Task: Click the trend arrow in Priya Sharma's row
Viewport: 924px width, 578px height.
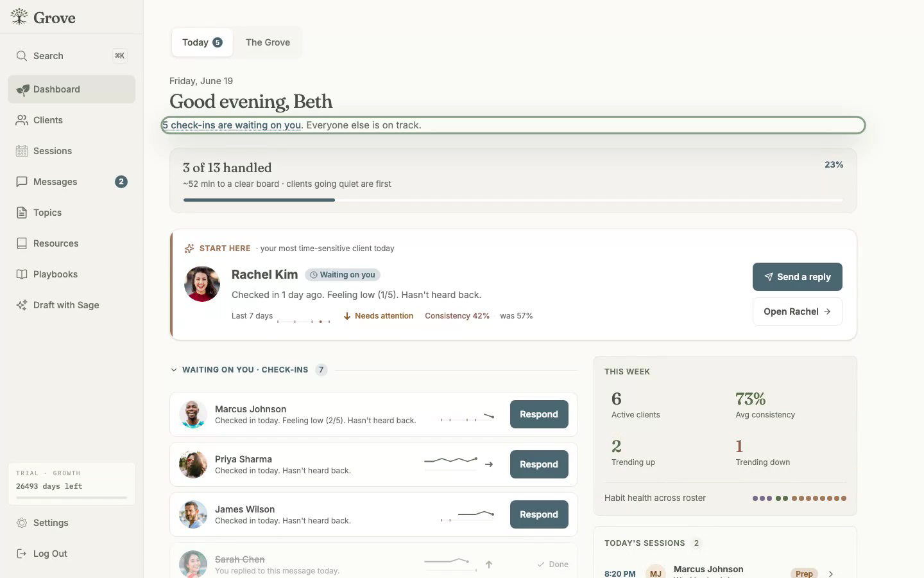Action: [x=489, y=464]
